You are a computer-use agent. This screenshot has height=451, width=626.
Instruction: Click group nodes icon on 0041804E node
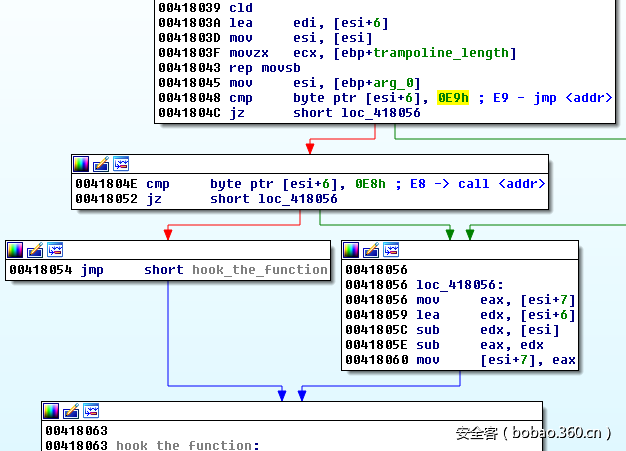121,163
